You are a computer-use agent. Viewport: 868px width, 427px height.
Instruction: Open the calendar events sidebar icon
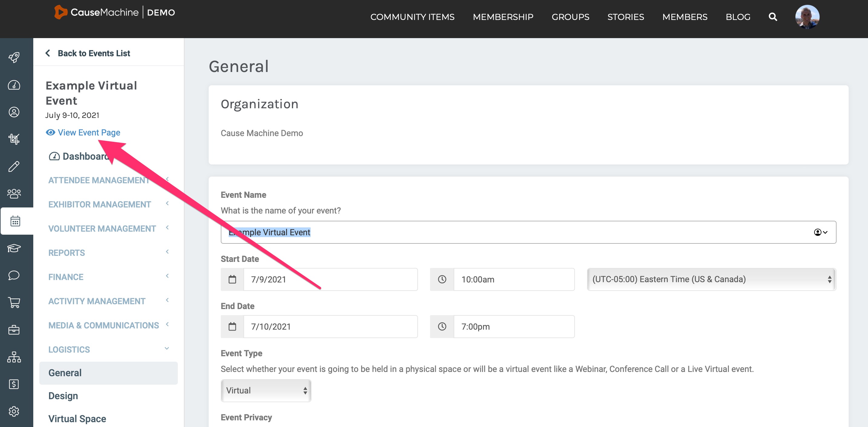pyautogui.click(x=15, y=221)
